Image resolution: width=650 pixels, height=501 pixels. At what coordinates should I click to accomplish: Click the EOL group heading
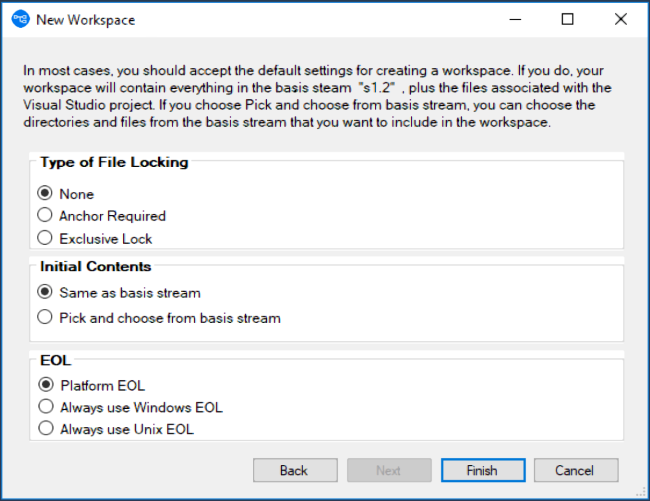[56, 360]
